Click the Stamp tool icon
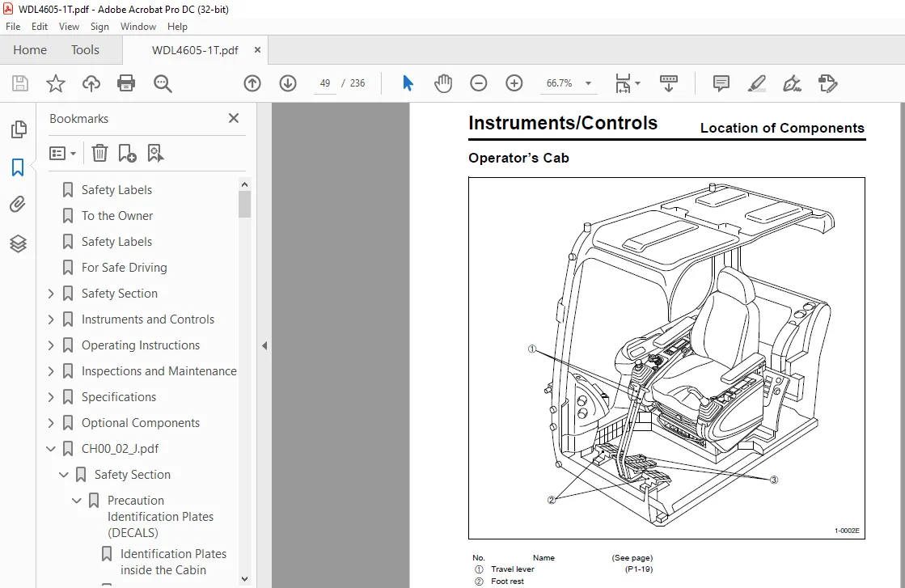This screenshot has width=905, height=588. point(827,83)
